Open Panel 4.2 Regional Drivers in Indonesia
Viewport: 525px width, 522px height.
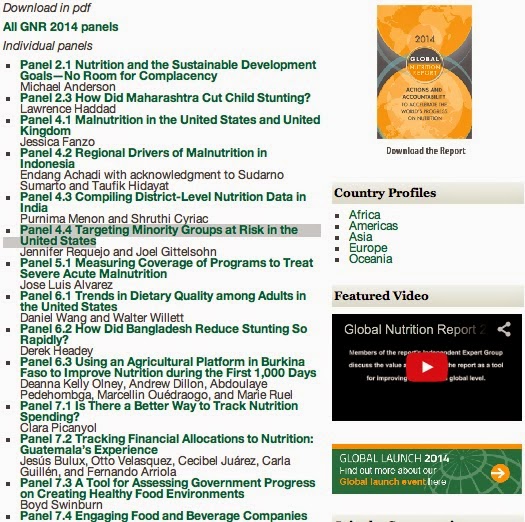click(143, 158)
